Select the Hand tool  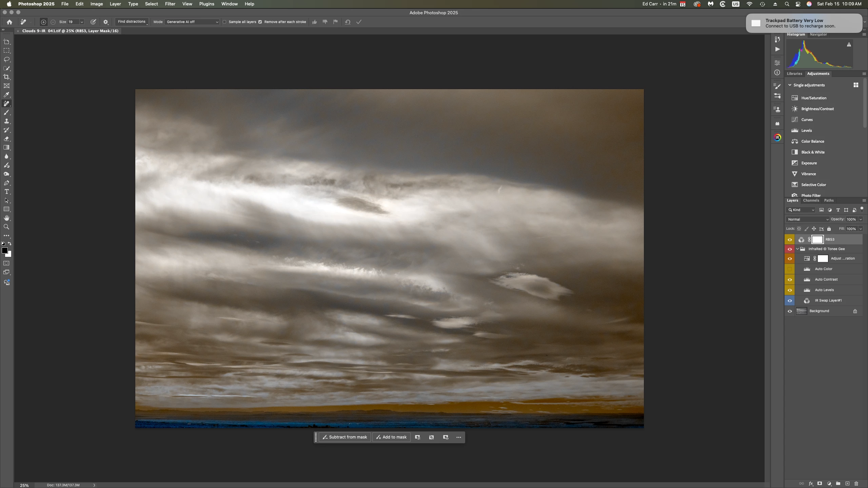click(x=6, y=218)
